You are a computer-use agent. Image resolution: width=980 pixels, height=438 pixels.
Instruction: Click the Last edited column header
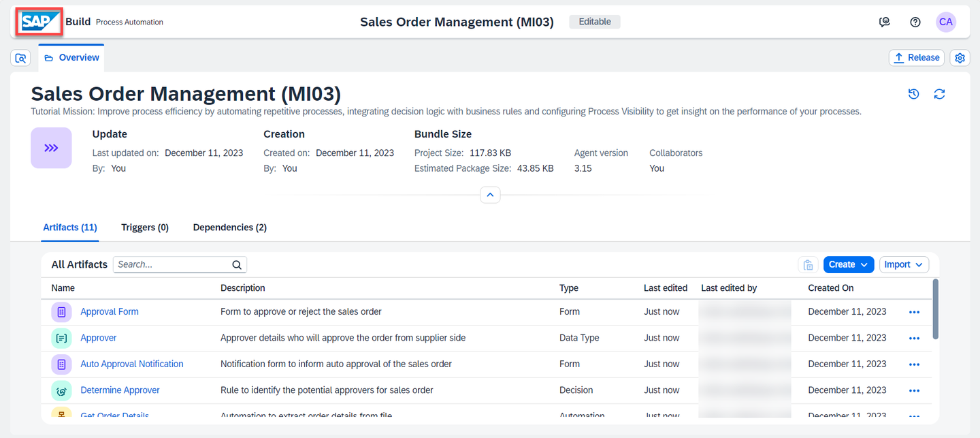pyautogui.click(x=666, y=288)
